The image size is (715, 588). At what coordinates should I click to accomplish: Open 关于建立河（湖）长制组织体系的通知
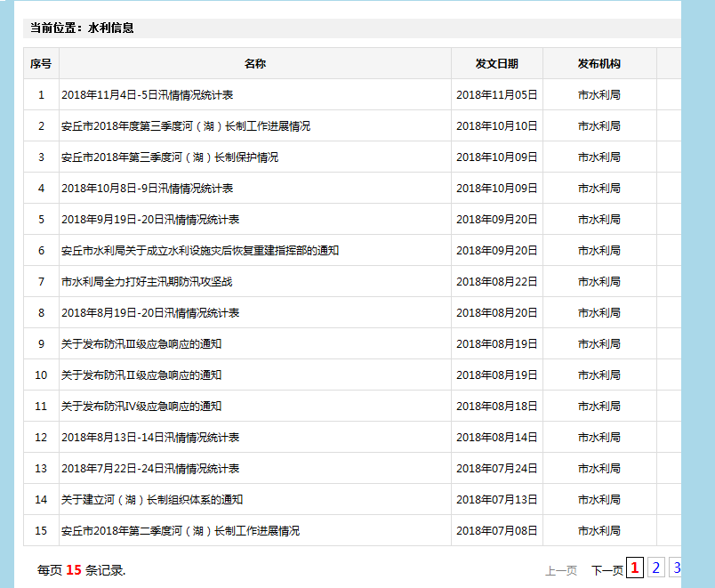point(152,500)
